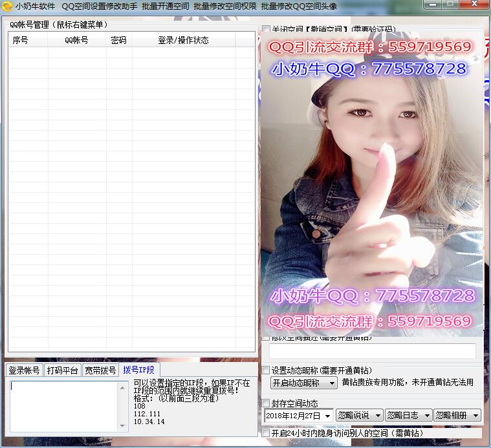Enable 关闭空间 checkbox
491x448 pixels.
coord(267,30)
